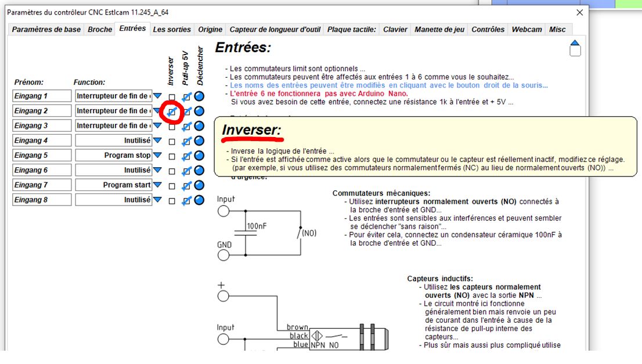Screen dimensions: 642x364
Task: Click the blue trigger indicator for Eingang 1
Action: 199,96
